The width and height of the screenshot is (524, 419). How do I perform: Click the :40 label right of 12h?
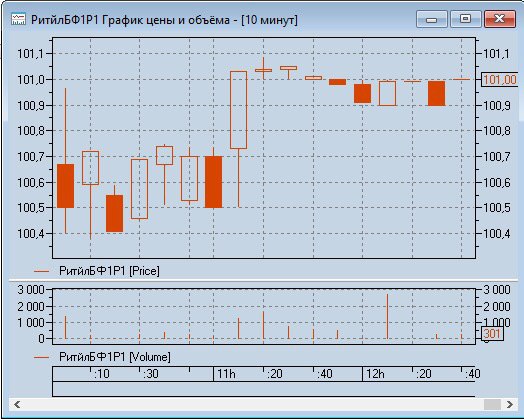pyautogui.click(x=473, y=374)
